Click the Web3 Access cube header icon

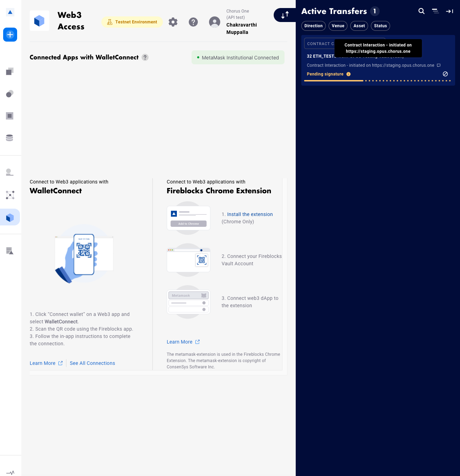39,21
